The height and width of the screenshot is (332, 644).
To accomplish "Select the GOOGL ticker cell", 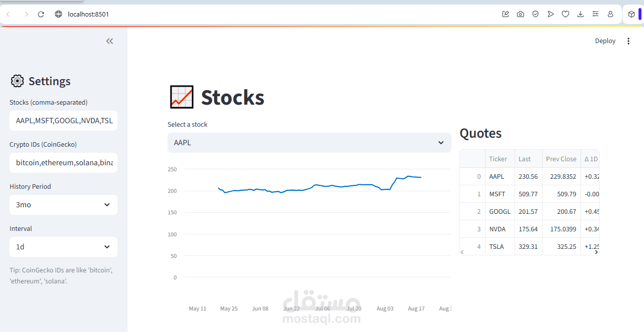I will pyautogui.click(x=499, y=211).
